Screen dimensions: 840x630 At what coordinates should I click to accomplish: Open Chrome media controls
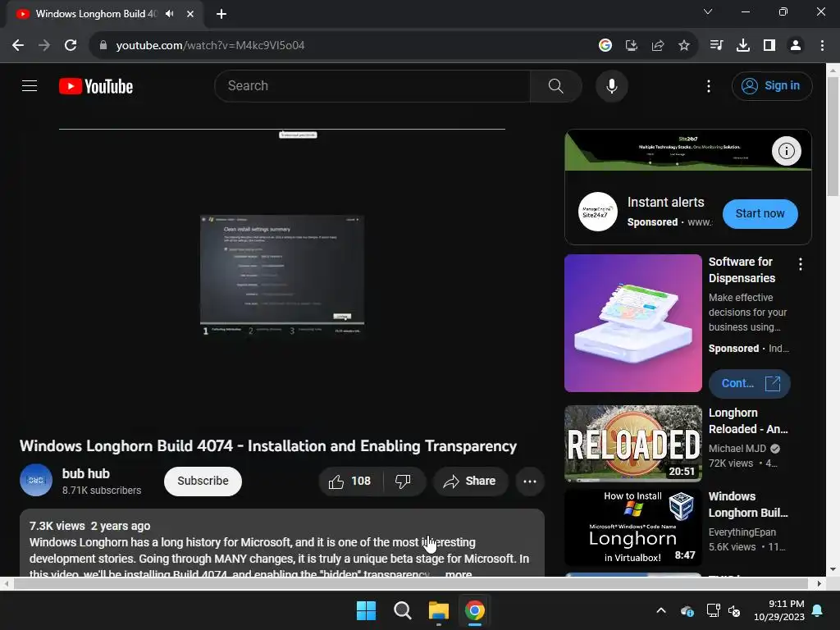tap(716, 45)
